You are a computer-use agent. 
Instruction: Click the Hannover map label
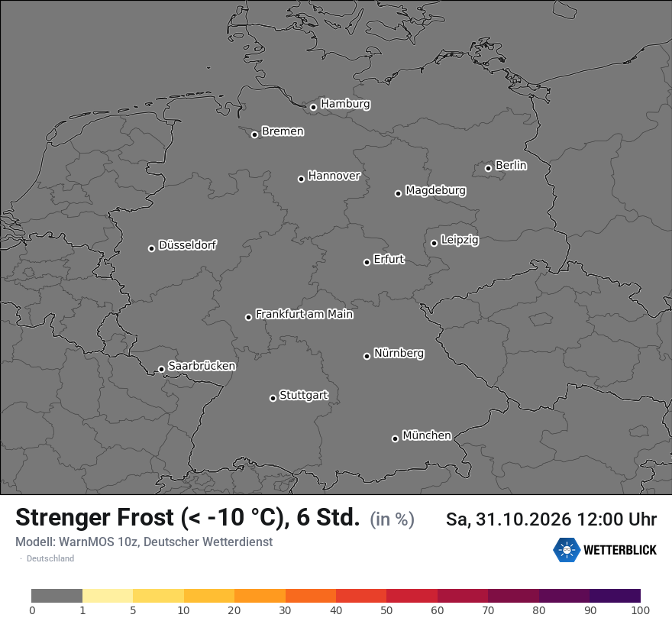tap(334, 176)
